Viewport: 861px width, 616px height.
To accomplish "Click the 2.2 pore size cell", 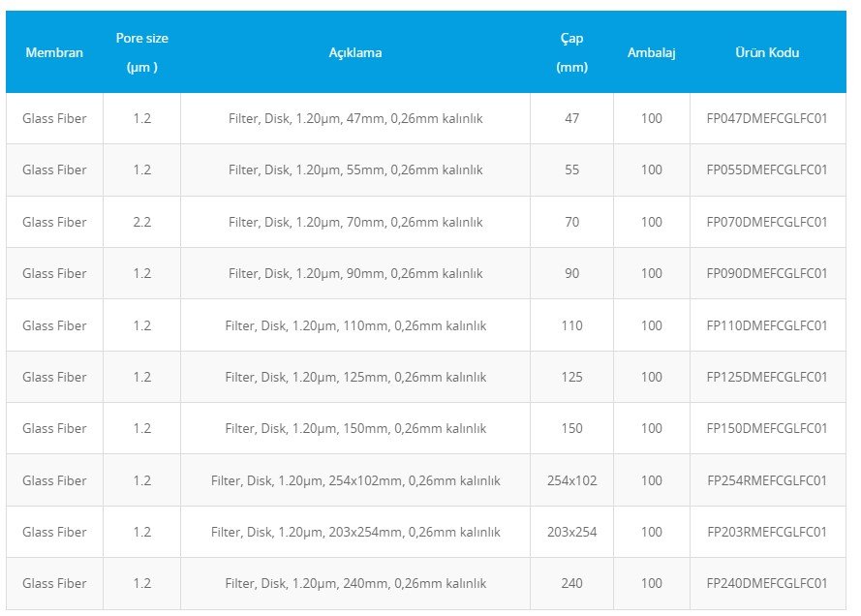I will (142, 222).
